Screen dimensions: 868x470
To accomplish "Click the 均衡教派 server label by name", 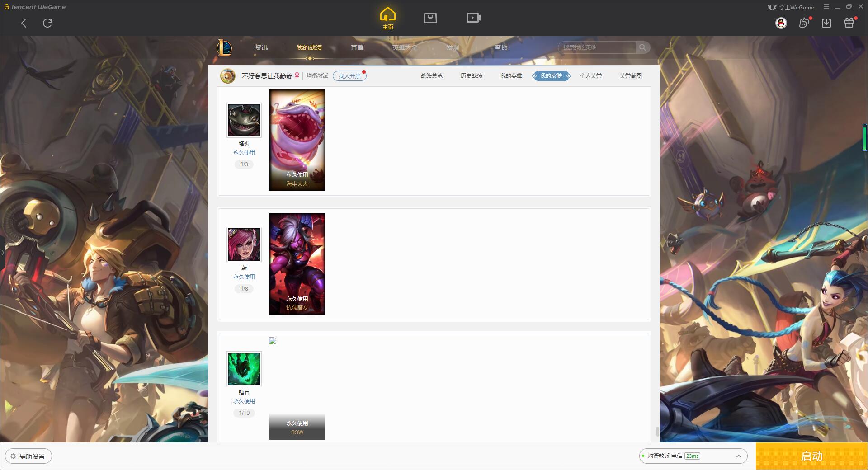I will (317, 76).
